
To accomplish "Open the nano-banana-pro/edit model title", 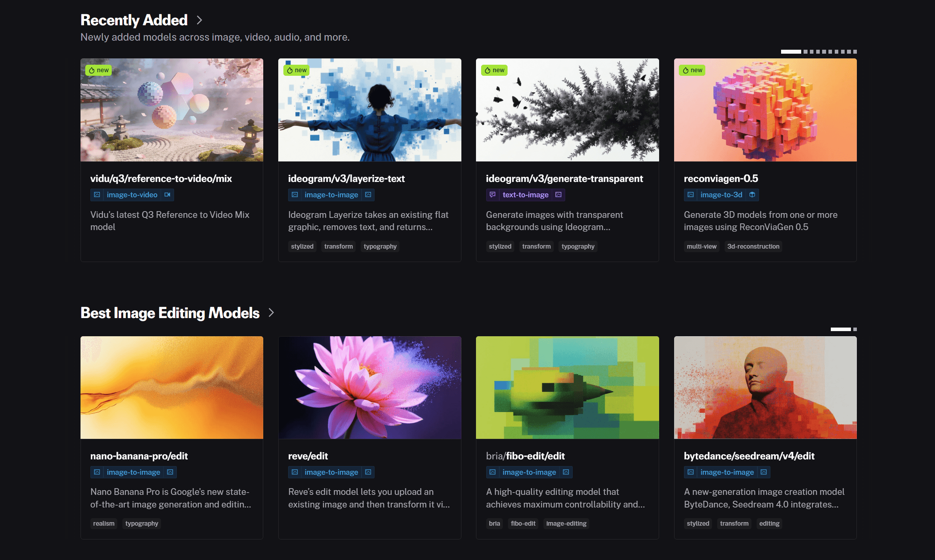I will 139,456.
